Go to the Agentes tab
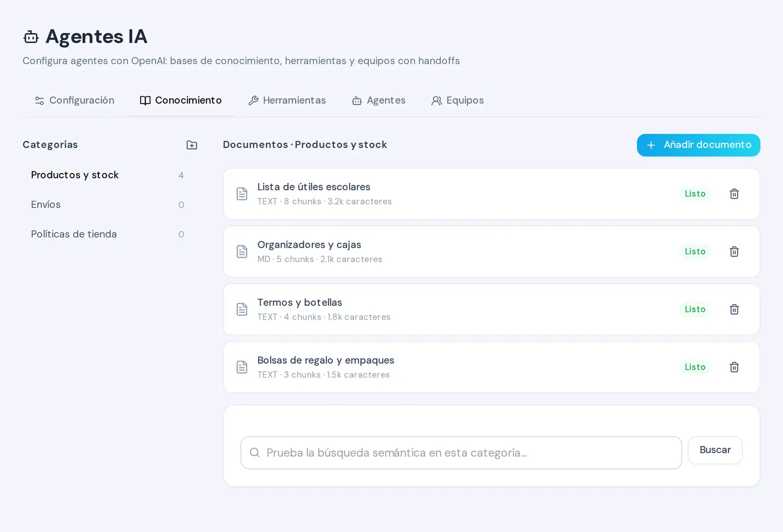 [379, 100]
